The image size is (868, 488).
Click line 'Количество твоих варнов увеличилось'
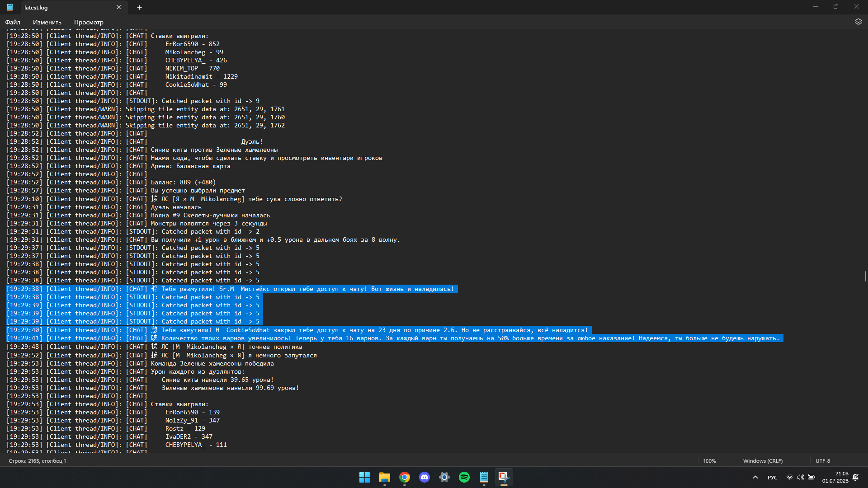(x=395, y=338)
